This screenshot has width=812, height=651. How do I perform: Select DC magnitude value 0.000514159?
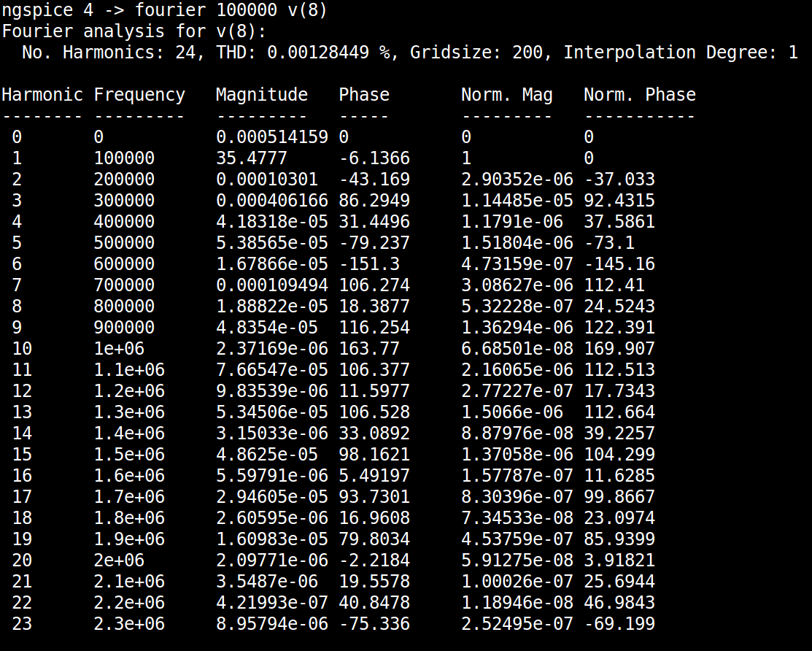[272, 137]
